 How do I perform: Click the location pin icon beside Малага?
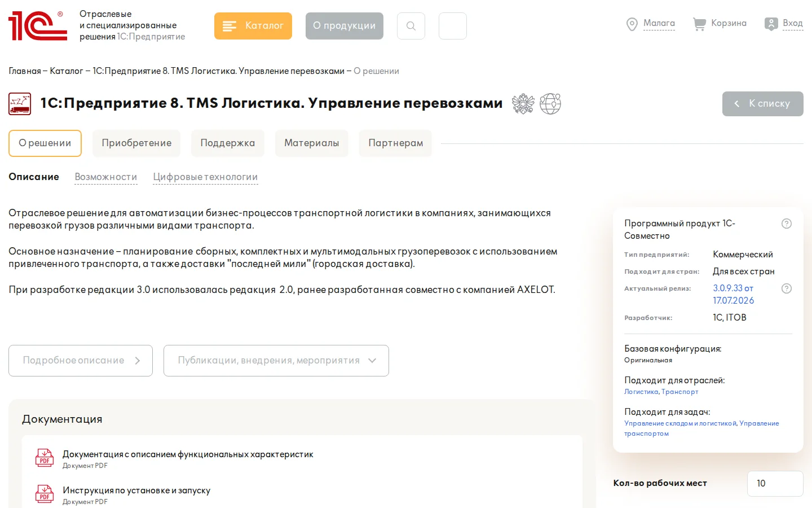(632, 24)
